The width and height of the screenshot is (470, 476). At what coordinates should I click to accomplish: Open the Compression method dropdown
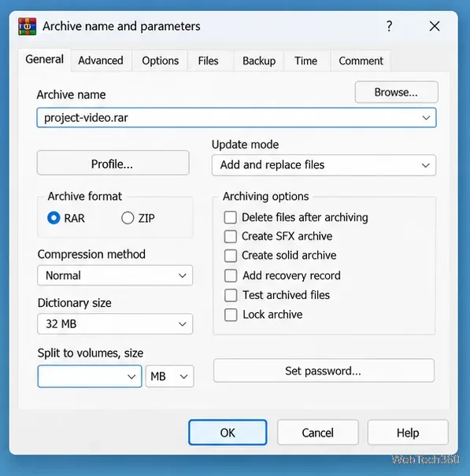pyautogui.click(x=115, y=275)
